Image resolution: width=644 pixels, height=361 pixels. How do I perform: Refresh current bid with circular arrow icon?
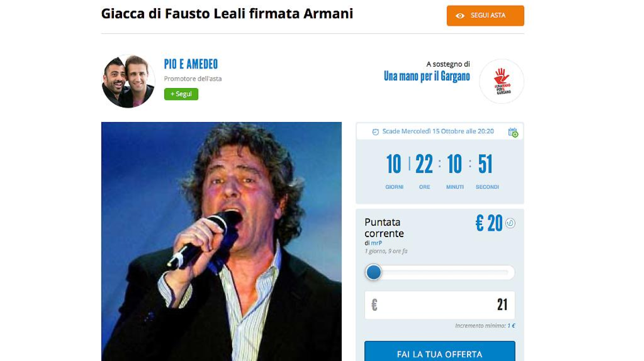point(510,223)
